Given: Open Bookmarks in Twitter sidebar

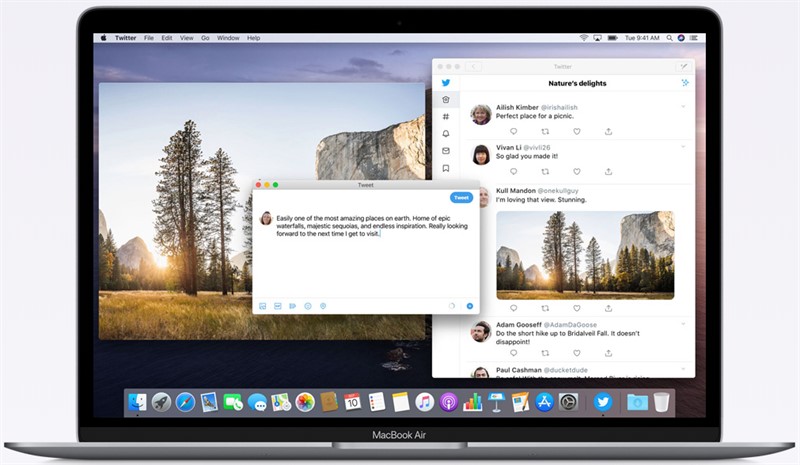Looking at the screenshot, I should 446,168.
